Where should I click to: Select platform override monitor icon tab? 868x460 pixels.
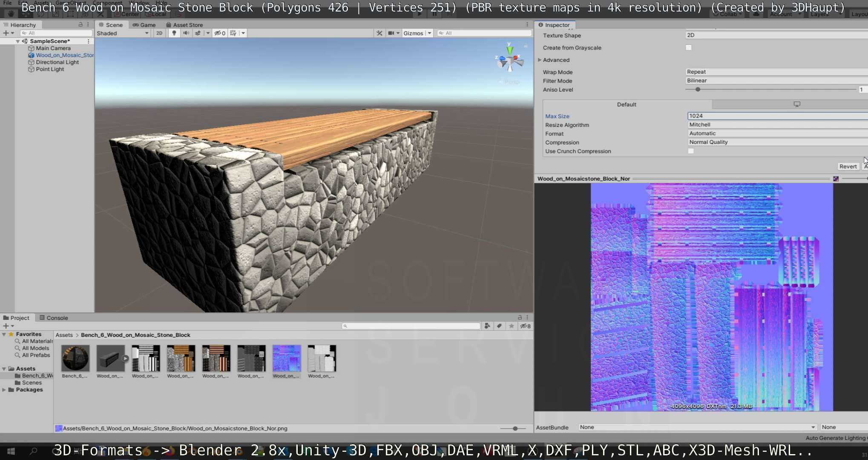click(x=797, y=104)
